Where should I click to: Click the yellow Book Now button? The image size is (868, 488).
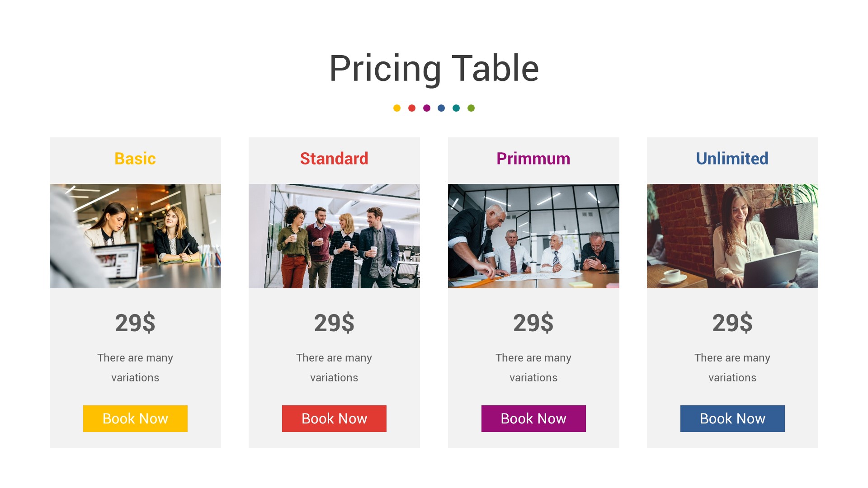[135, 418]
